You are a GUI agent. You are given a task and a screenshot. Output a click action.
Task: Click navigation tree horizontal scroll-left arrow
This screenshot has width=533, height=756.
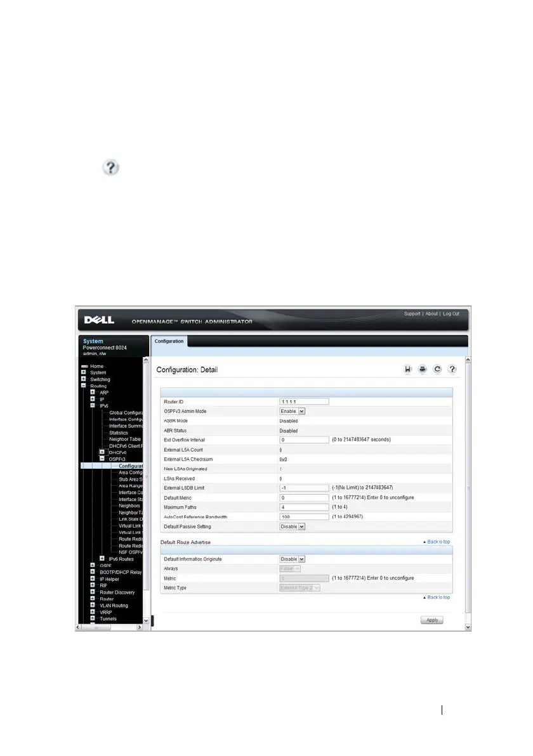pyautogui.click(x=78, y=628)
